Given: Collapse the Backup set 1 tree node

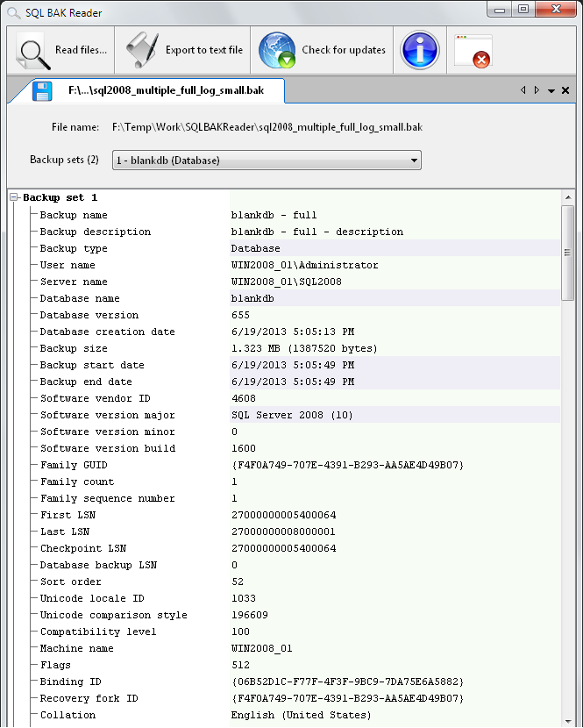Looking at the screenshot, I should coord(14,197).
